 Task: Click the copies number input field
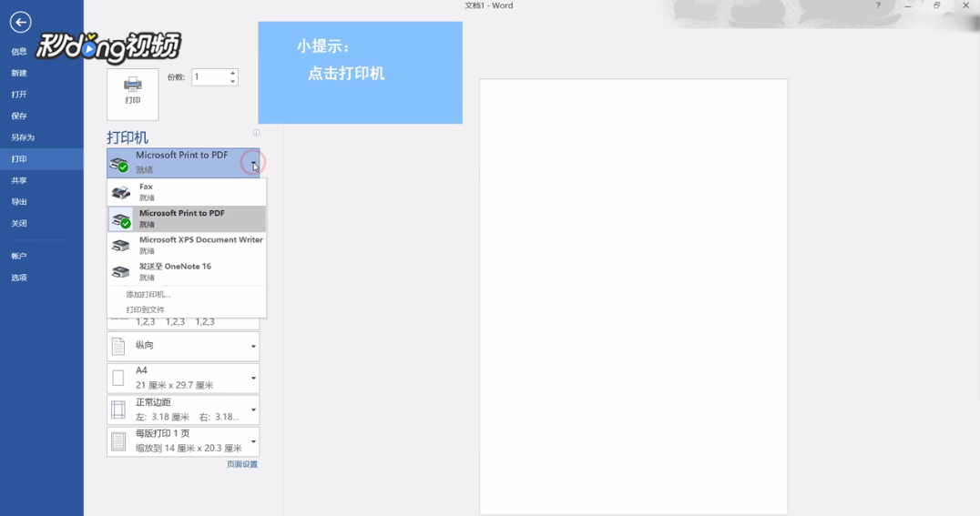pos(210,76)
